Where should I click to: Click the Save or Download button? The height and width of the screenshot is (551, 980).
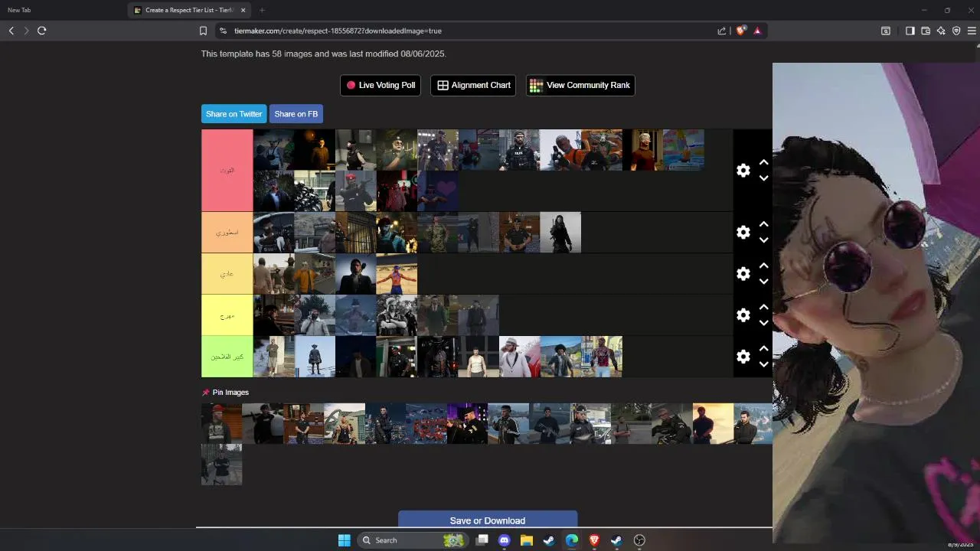tap(488, 520)
